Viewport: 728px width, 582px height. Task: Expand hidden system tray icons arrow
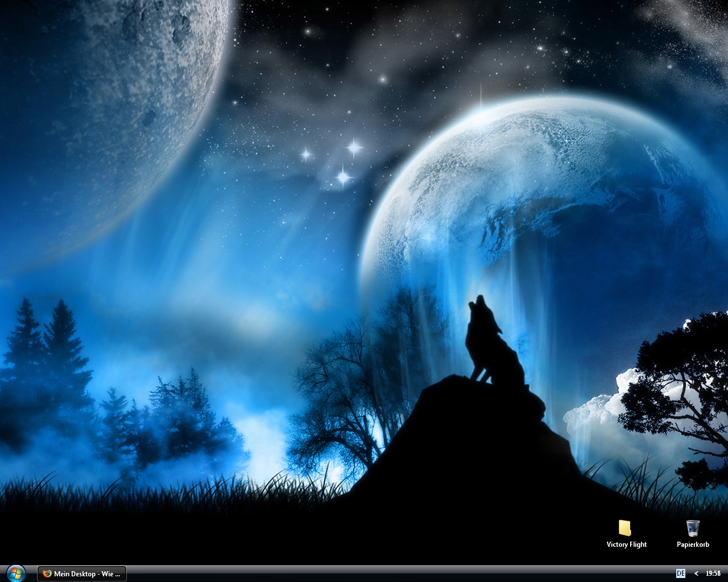point(696,573)
